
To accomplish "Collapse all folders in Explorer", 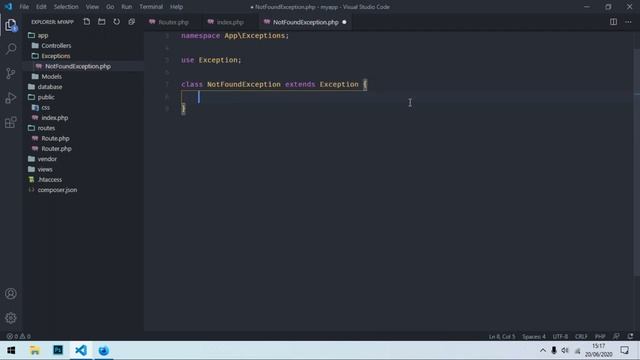I will 131,22.
